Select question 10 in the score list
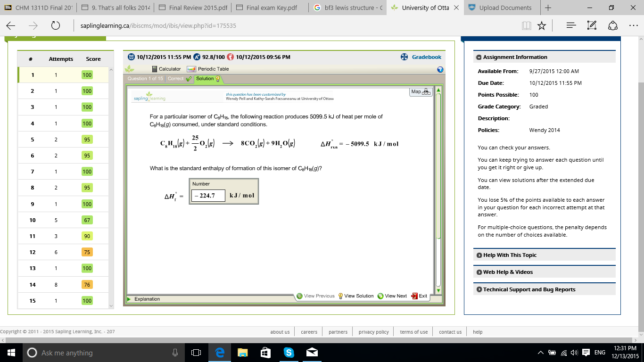The width and height of the screenshot is (644, 362). coord(33,220)
